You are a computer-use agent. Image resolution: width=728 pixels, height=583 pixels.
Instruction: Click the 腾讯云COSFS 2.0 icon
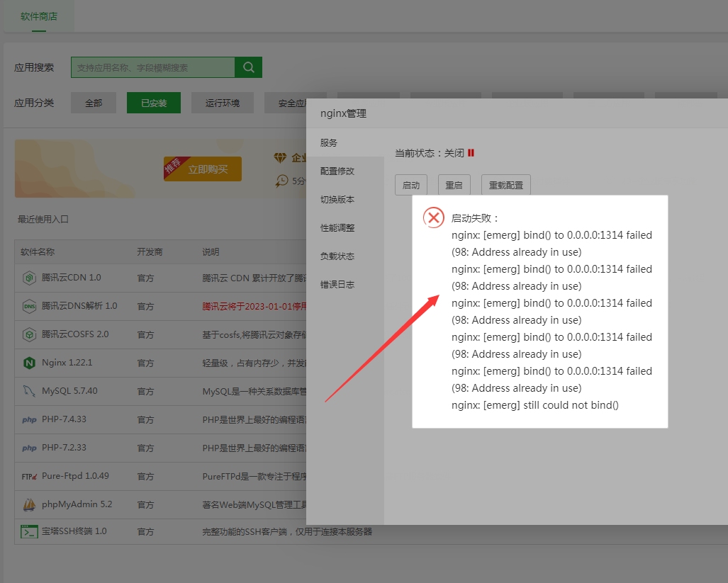point(29,334)
